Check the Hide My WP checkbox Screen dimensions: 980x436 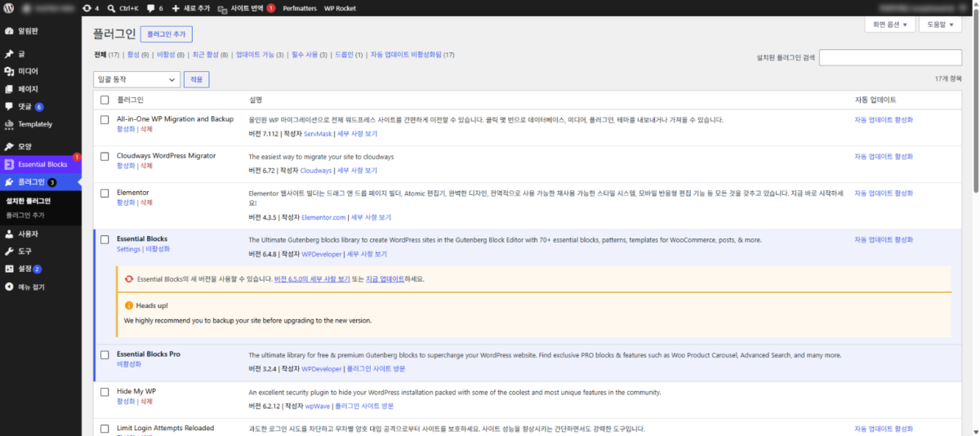pos(105,392)
